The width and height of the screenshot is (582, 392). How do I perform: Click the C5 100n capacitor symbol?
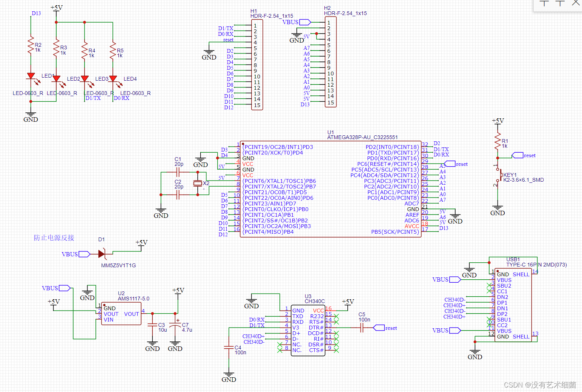tap(362, 328)
